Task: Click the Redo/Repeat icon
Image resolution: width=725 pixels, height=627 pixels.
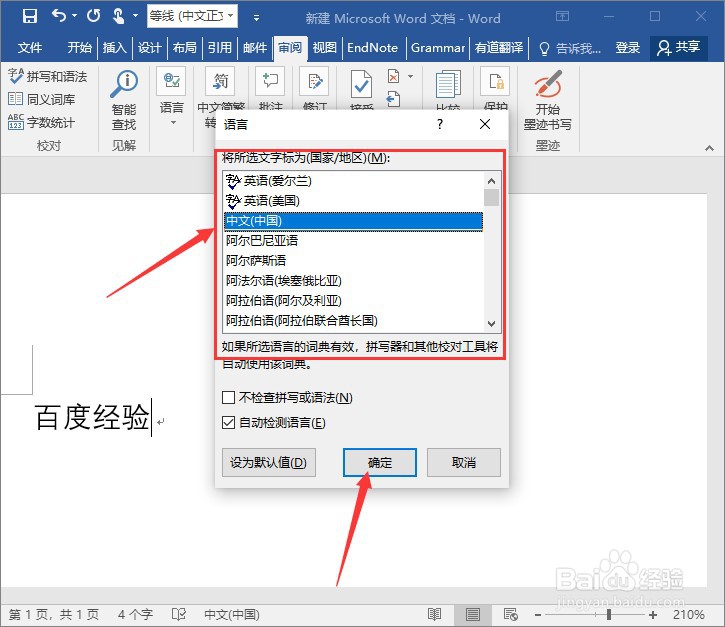Action: coord(94,16)
